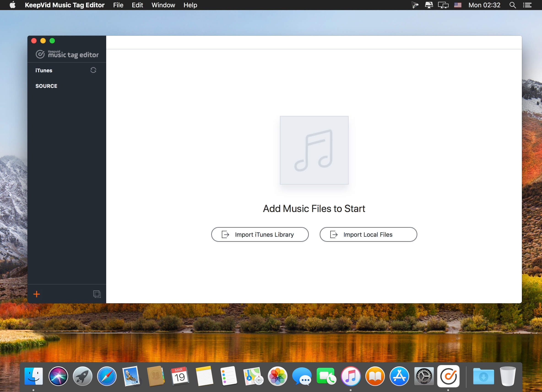Open the File menu
Image resolution: width=542 pixels, height=392 pixels.
pos(118,5)
